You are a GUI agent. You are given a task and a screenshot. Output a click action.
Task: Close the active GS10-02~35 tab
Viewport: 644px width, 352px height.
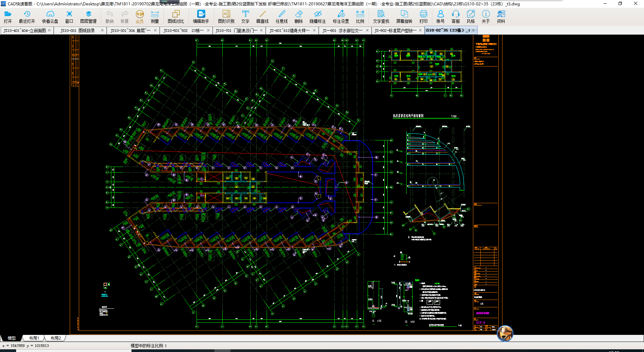point(473,30)
